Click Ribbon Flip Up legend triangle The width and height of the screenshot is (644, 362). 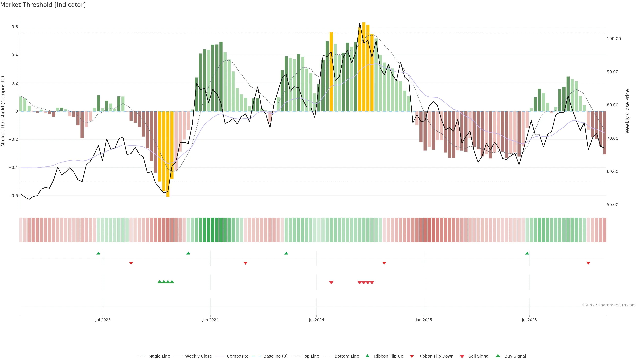367,356
